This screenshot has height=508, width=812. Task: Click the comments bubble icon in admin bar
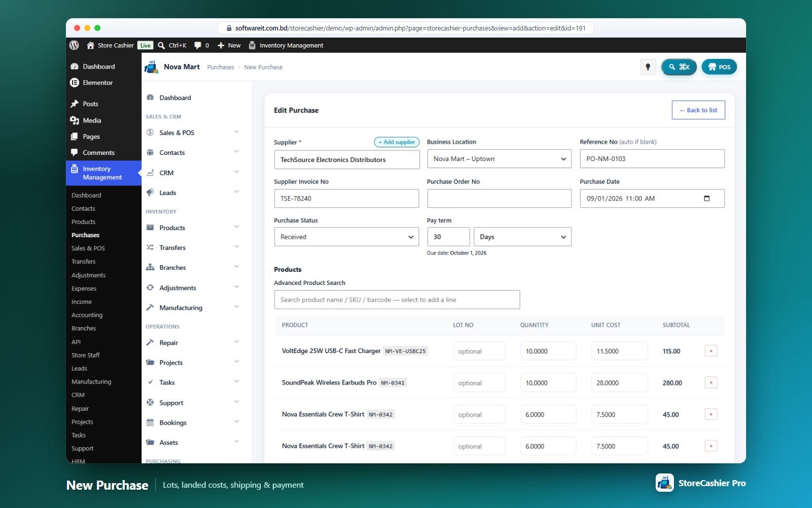198,45
